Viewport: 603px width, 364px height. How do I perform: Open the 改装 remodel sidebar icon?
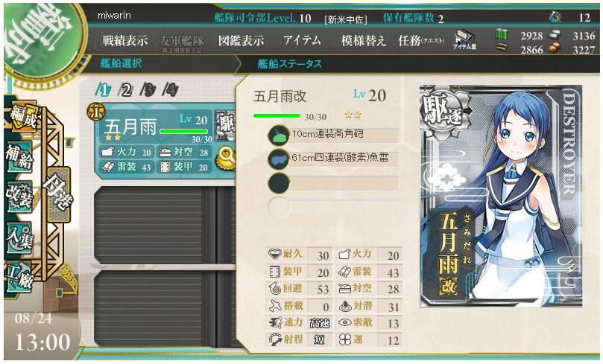19,197
